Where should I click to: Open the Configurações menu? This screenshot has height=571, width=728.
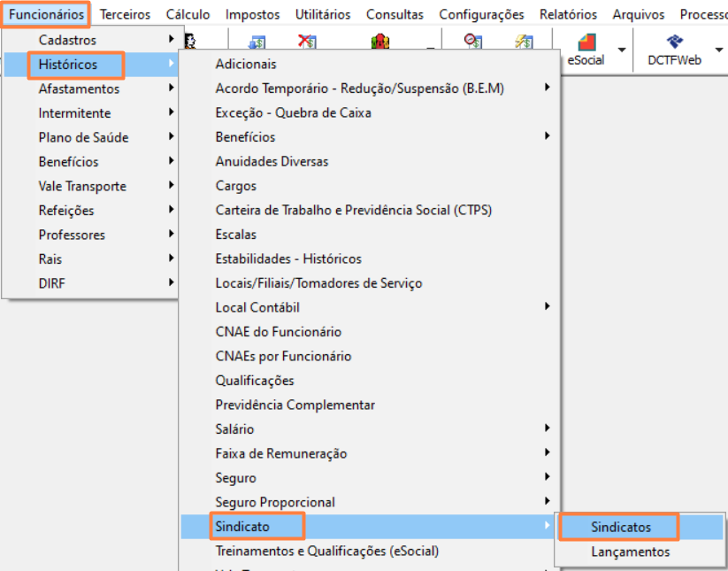(x=481, y=14)
